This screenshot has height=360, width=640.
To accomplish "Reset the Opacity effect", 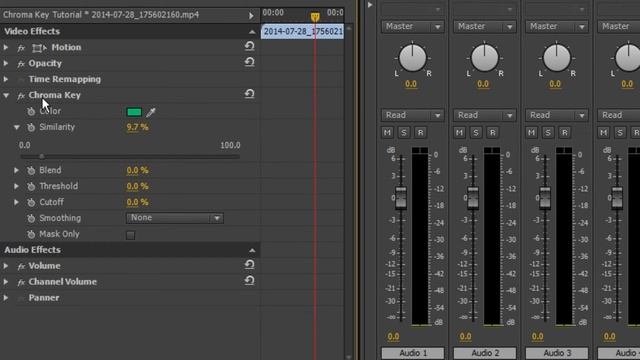I will tap(249, 62).
